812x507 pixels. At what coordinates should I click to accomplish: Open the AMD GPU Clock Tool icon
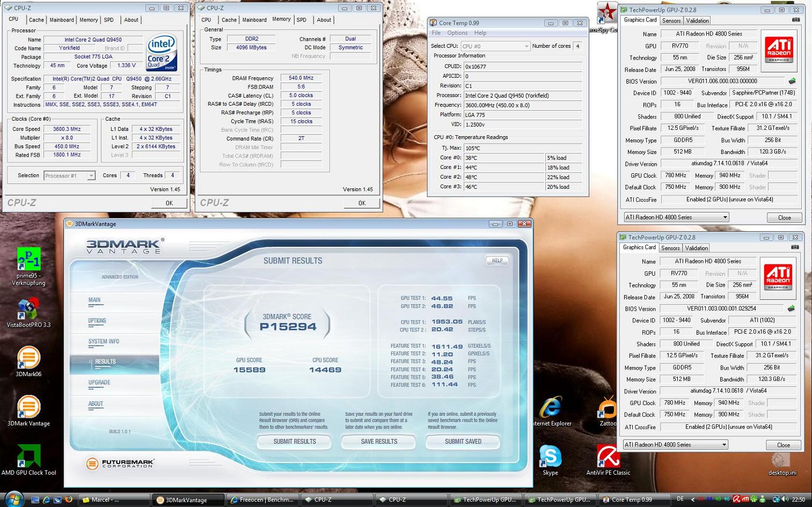point(28,460)
